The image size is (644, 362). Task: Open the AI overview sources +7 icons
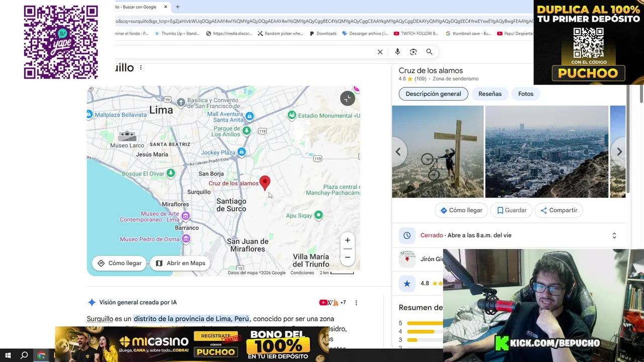click(x=333, y=303)
